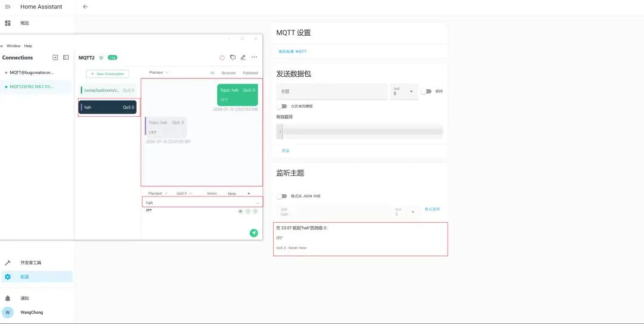Click the green 179 message count badge
The height and width of the screenshot is (324, 644).
[113, 57]
